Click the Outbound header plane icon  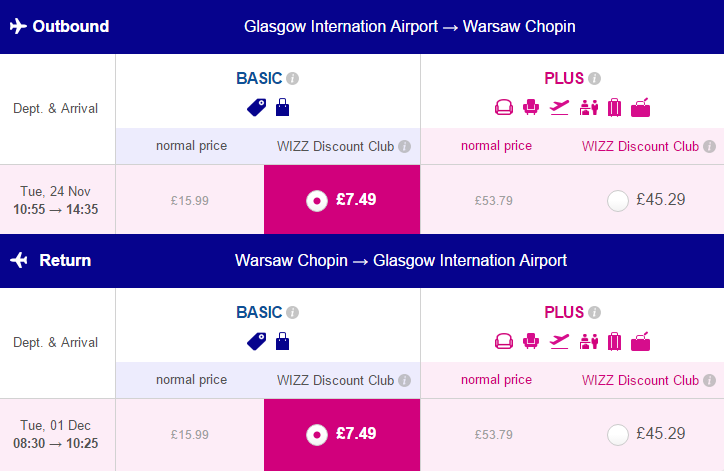point(18,26)
